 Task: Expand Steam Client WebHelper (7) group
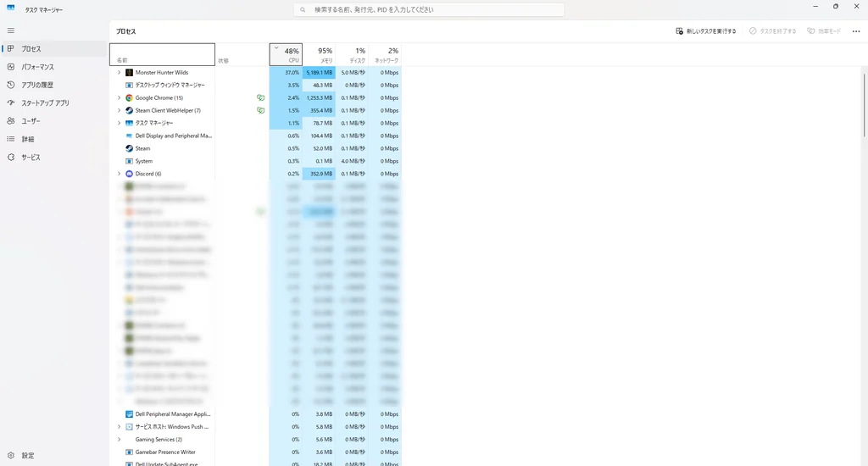pyautogui.click(x=119, y=111)
